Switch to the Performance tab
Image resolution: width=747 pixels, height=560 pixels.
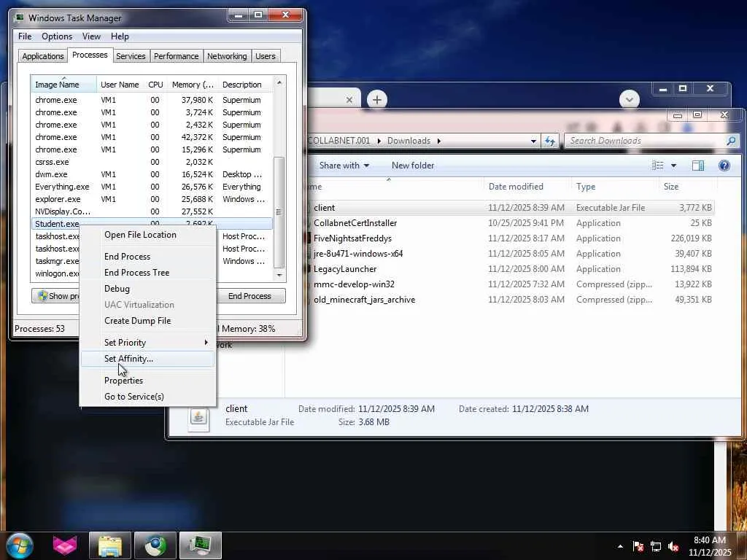coord(177,56)
